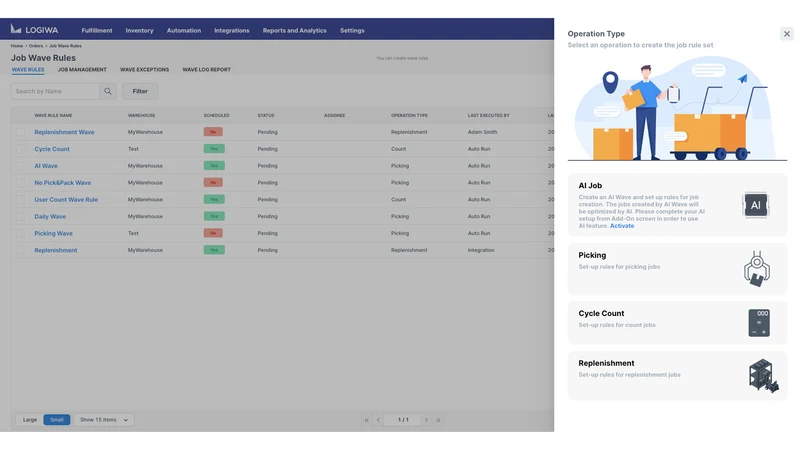800x450 pixels.
Task: Open Reports and Analytics menu
Action: click(x=294, y=31)
